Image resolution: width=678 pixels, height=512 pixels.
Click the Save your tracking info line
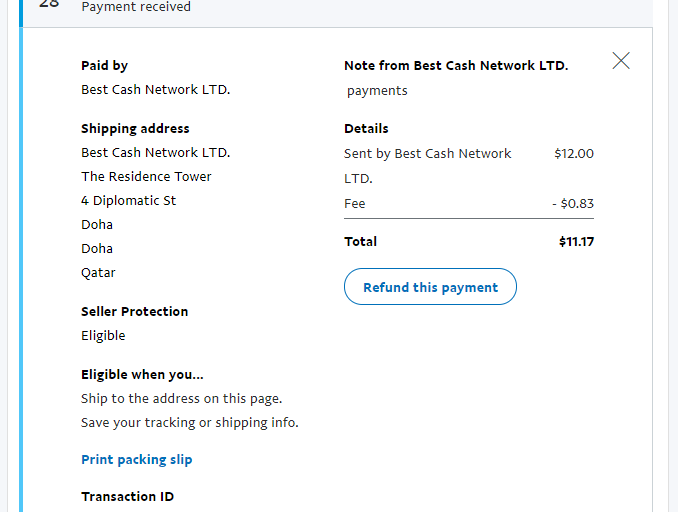(x=190, y=423)
